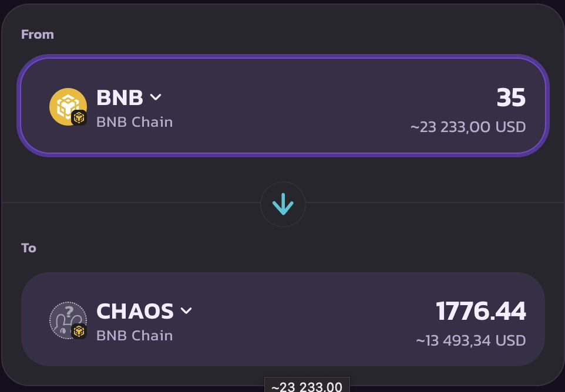
Task: Click the ~23 233,00 tooltip at bottom
Action: click(307, 385)
